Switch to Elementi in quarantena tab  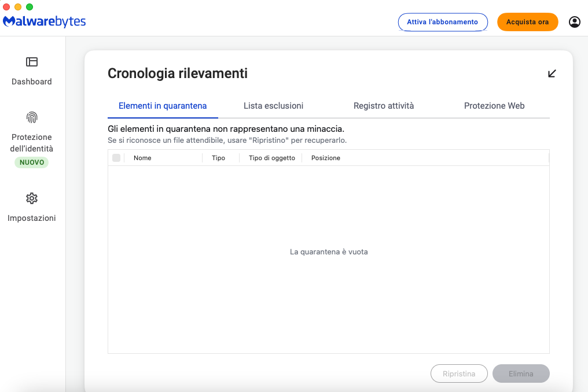tap(163, 106)
